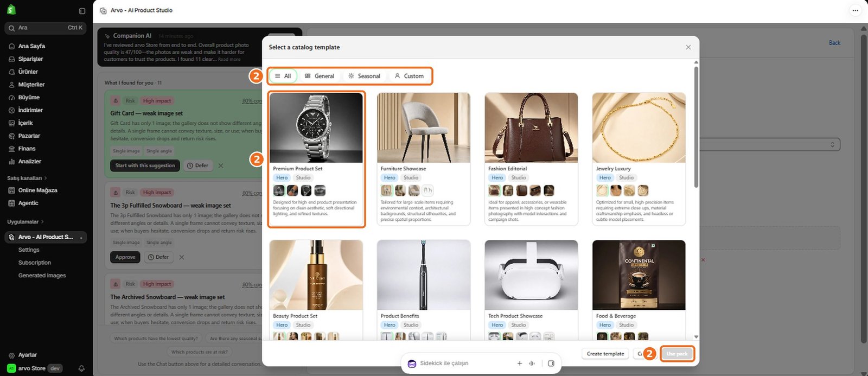Click the side panel icon in Sidekick bar
The width and height of the screenshot is (868, 376).
(x=551, y=364)
